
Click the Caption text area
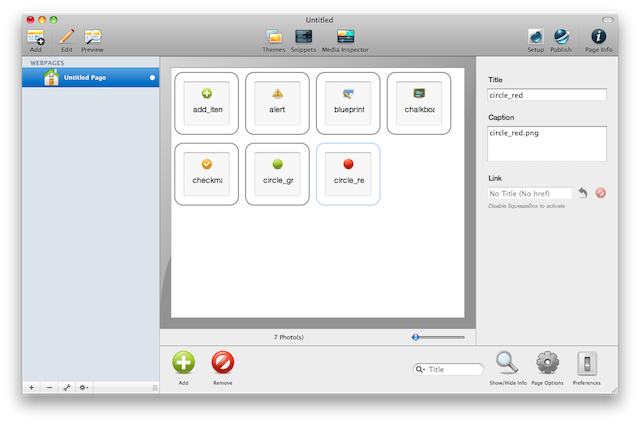[x=547, y=144]
